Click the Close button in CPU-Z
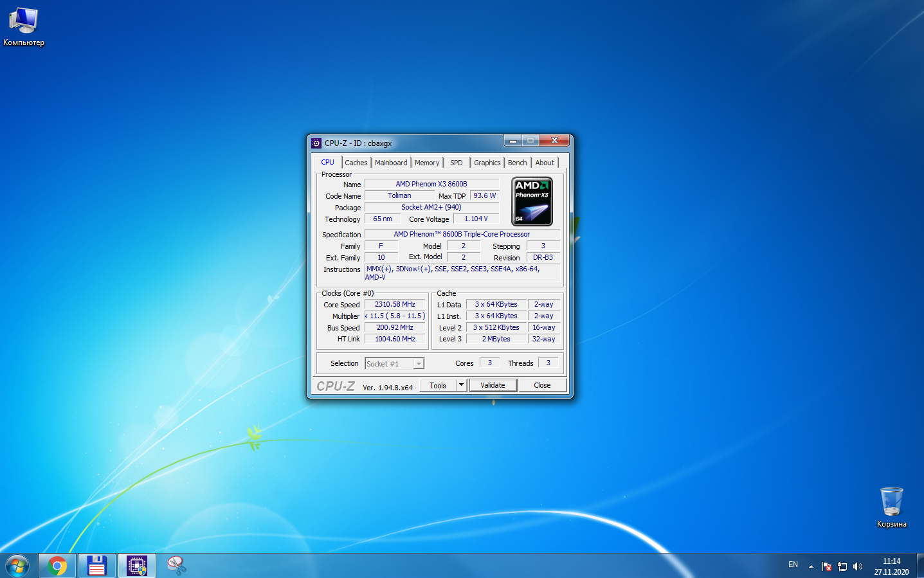This screenshot has height=578, width=924. click(542, 385)
